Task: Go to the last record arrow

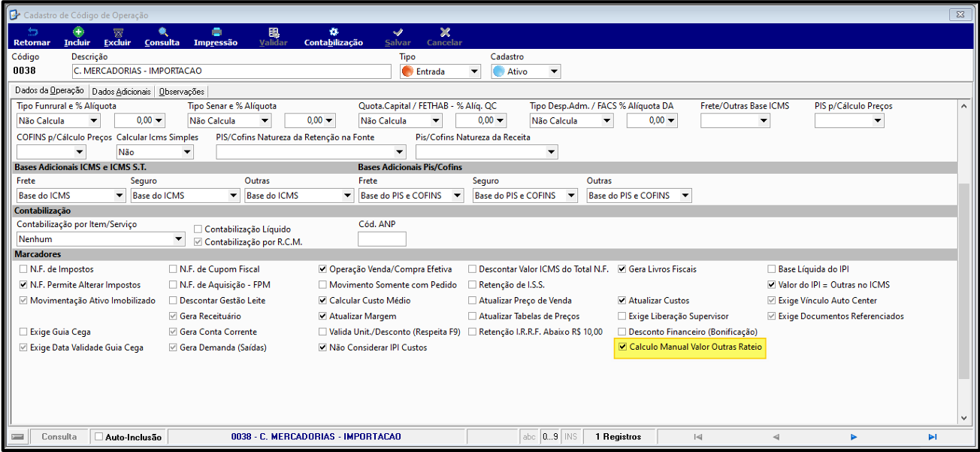Action: [933, 436]
